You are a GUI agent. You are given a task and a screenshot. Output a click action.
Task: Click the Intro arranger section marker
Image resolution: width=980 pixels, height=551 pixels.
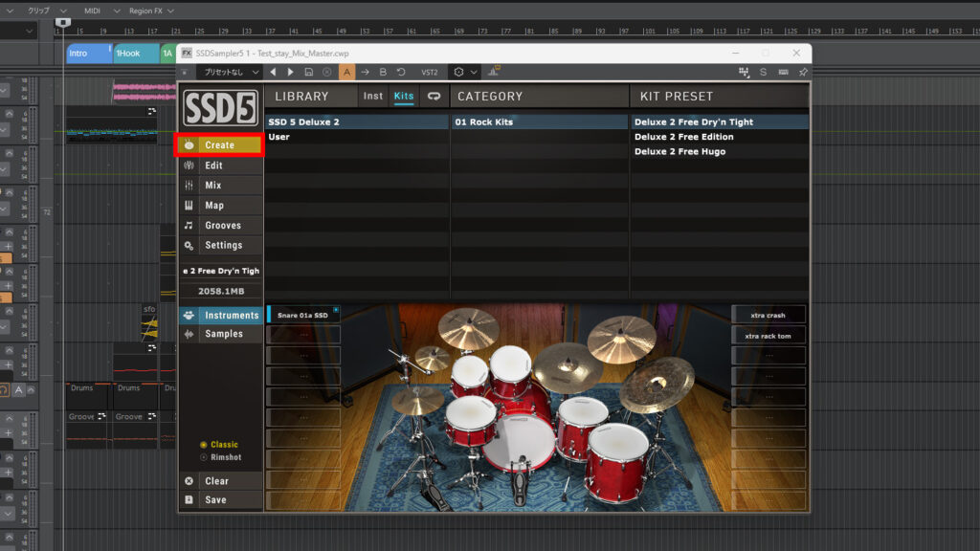[x=87, y=54]
